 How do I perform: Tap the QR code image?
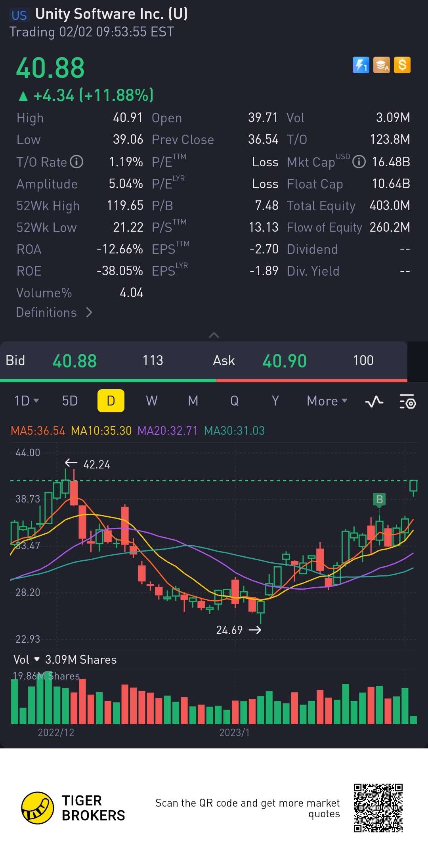378,808
